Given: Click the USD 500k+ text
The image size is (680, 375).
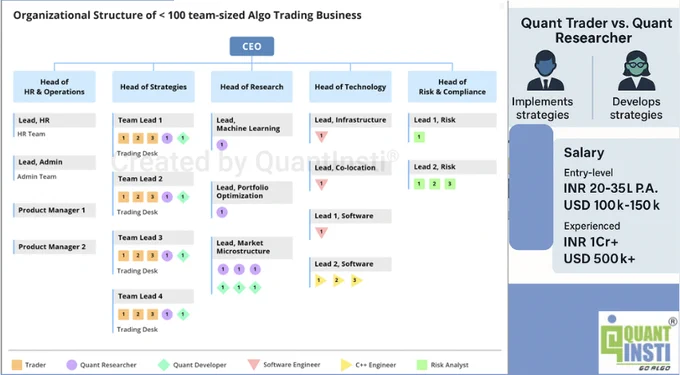Looking at the screenshot, I should (x=599, y=259).
